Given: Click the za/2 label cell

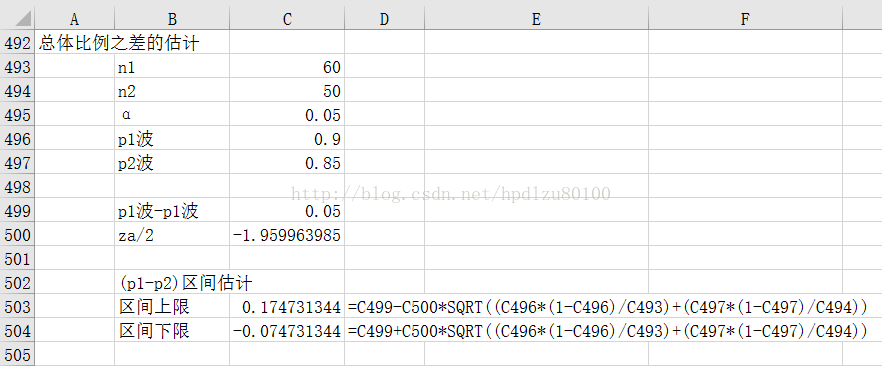Looking at the screenshot, I should (x=172, y=235).
